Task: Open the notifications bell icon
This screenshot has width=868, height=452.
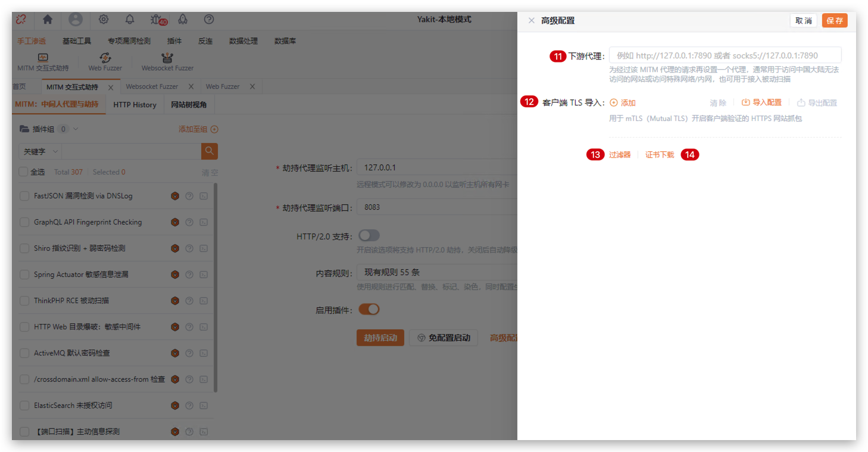Action: (x=130, y=20)
